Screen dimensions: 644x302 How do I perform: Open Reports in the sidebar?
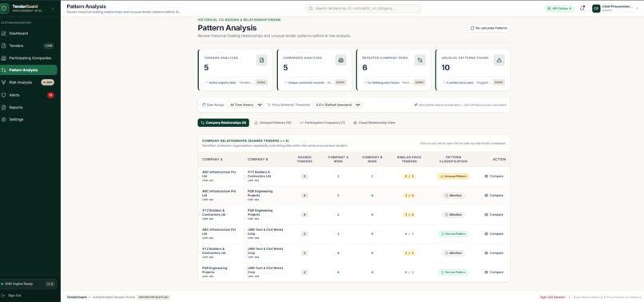[x=29, y=107]
